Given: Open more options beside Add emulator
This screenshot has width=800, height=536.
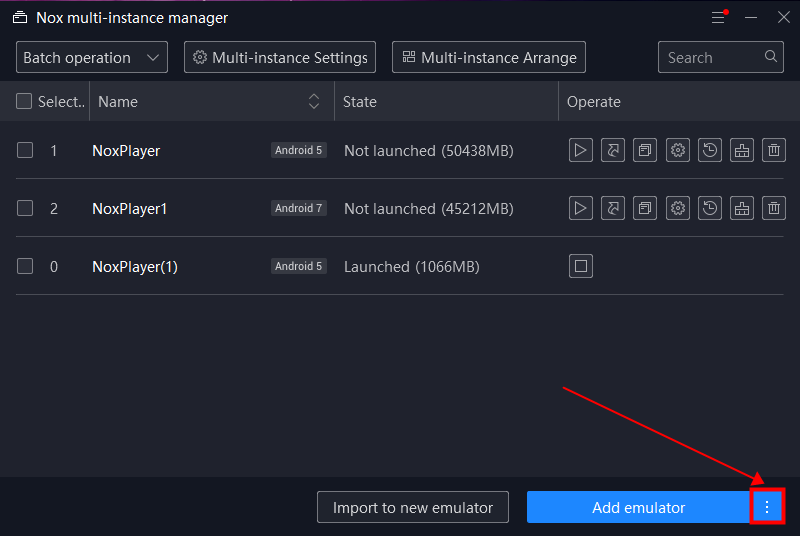Looking at the screenshot, I should [x=767, y=507].
